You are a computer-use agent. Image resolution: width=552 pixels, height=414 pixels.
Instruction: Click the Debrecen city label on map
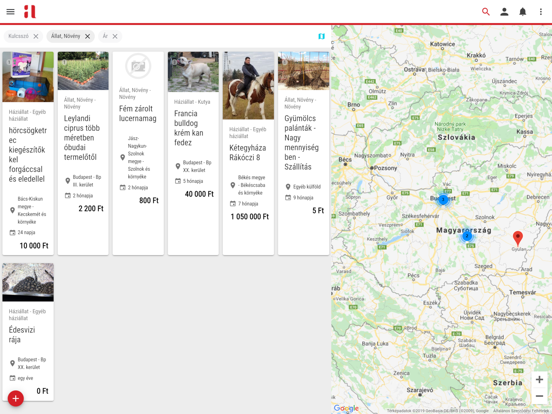pos(538,197)
